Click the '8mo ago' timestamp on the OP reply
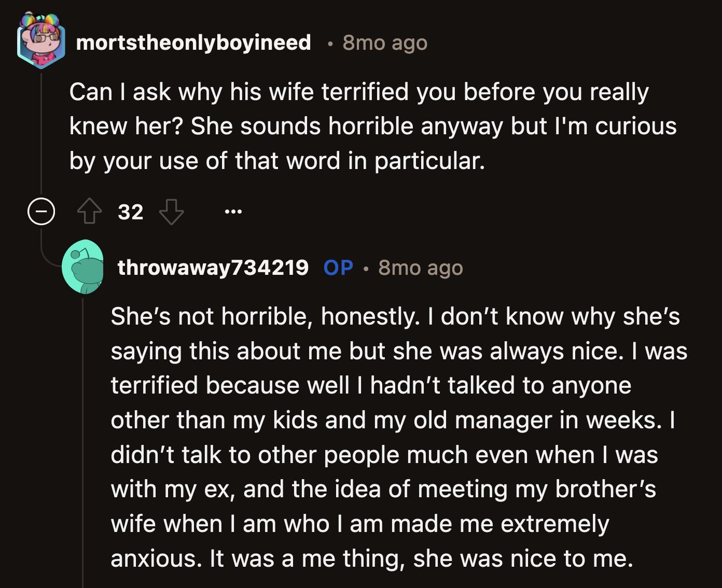 tap(420, 267)
